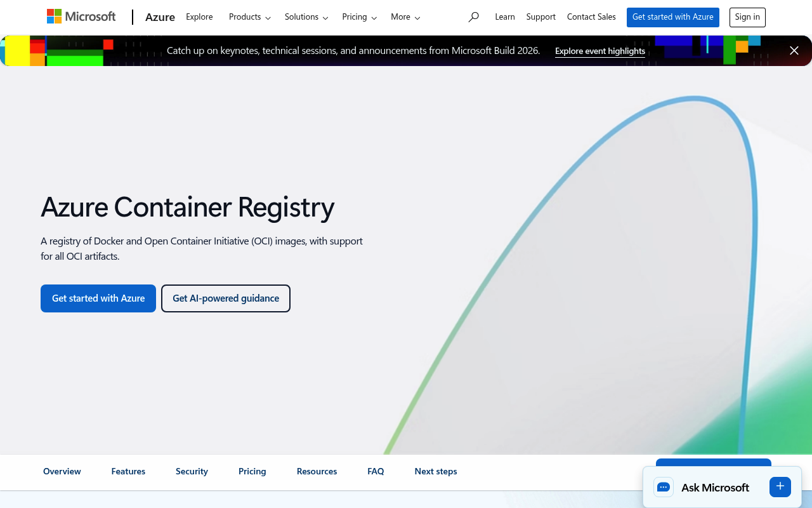
Task: Open the search magnifier icon
Action: 473,17
